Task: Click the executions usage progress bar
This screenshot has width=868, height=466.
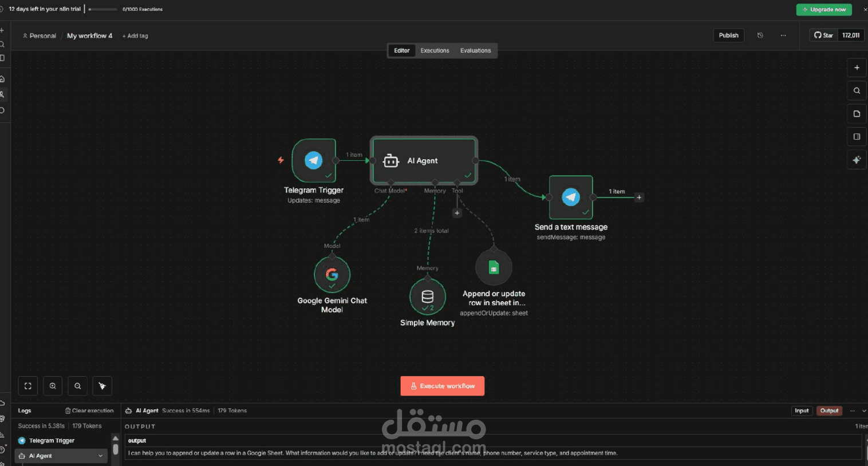Action: [x=102, y=9]
